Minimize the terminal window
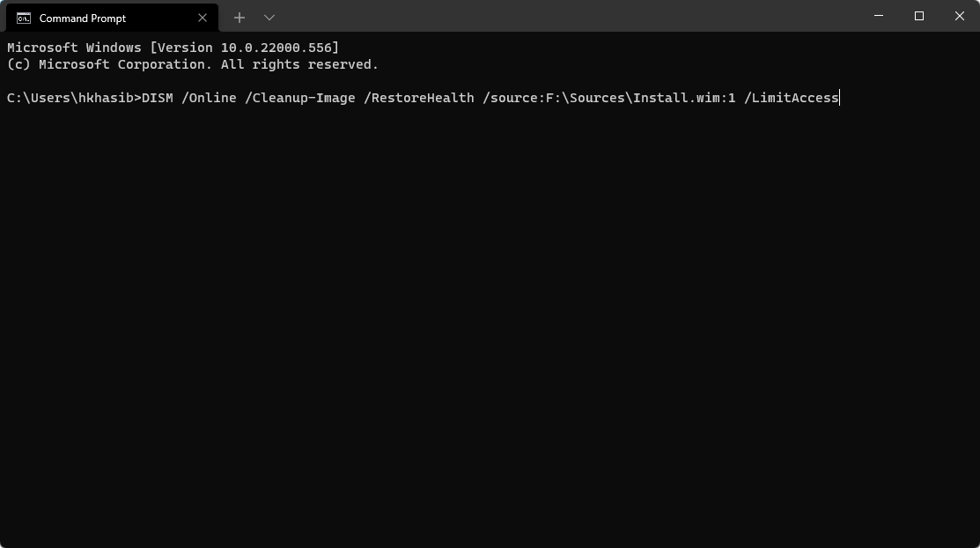The height and width of the screenshot is (548, 980). (x=877, y=16)
